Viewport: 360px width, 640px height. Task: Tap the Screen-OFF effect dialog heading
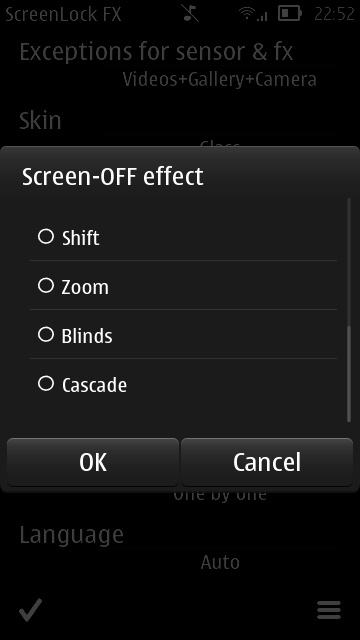point(113,176)
